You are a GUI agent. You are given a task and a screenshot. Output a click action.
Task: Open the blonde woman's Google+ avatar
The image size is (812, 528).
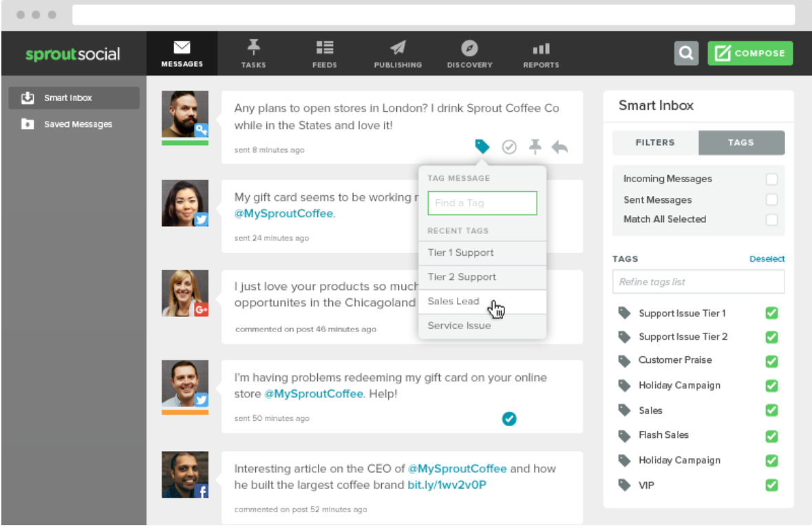pos(185,293)
